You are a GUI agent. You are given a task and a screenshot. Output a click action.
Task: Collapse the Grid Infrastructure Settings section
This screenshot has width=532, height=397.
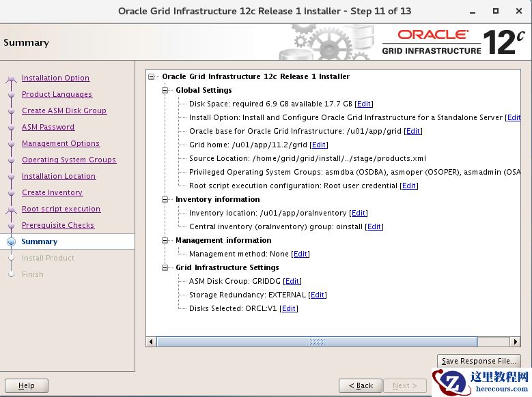[x=165, y=268]
